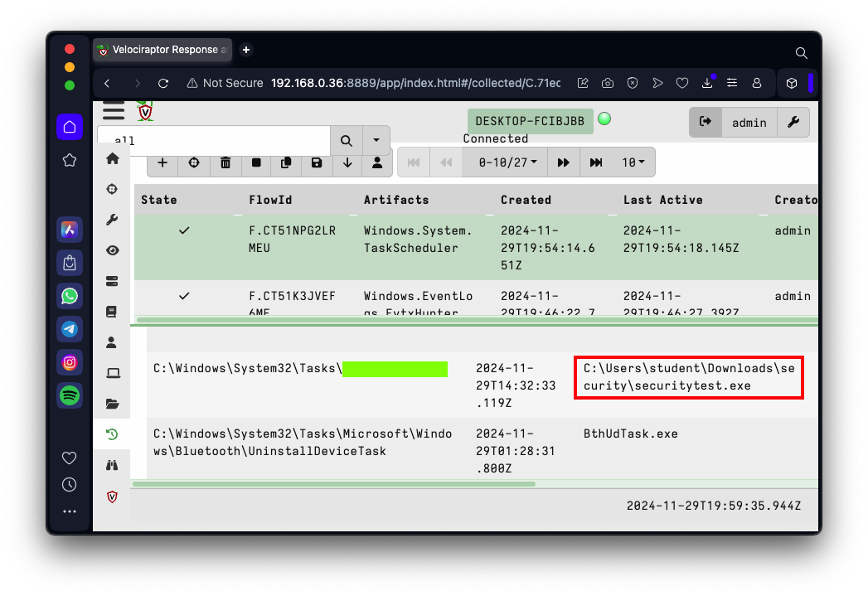
Task: Click flows table horizontal scrollbar
Action: click(x=477, y=320)
